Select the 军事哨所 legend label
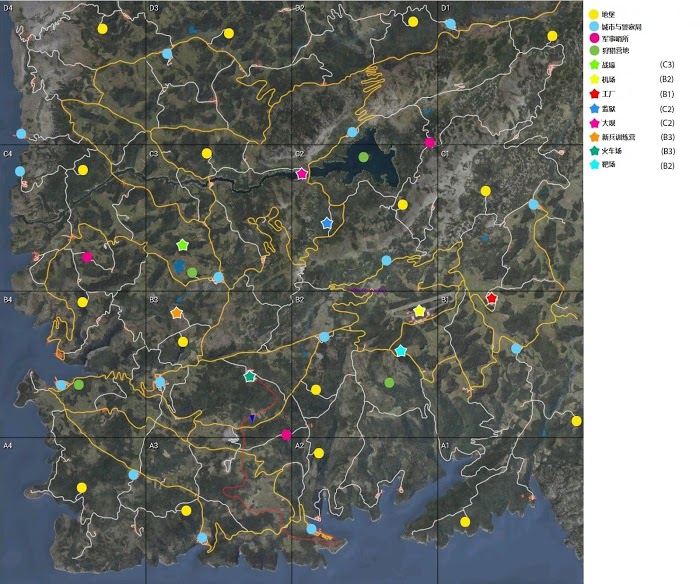Image resolution: width=700 pixels, height=584 pixels. pyautogui.click(x=616, y=38)
